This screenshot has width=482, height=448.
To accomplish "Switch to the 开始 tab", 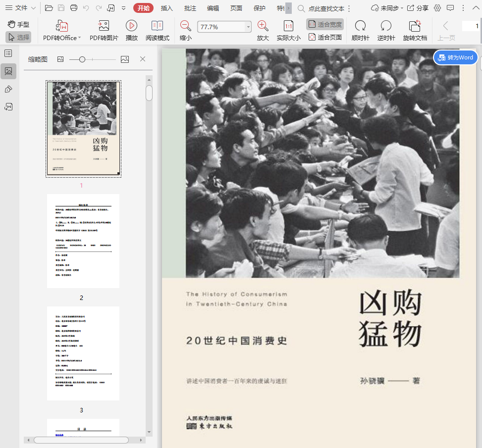I will point(143,8).
